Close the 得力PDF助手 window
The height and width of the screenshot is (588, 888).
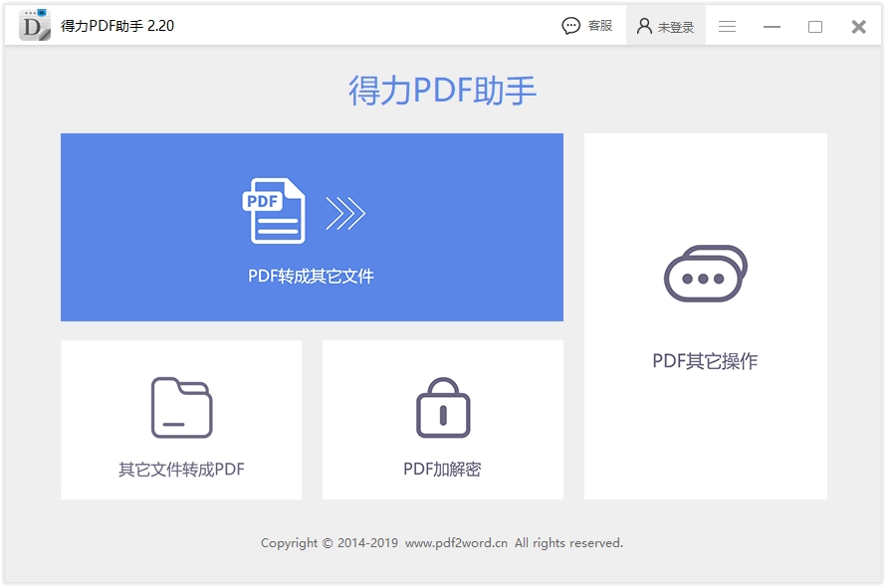(858, 27)
